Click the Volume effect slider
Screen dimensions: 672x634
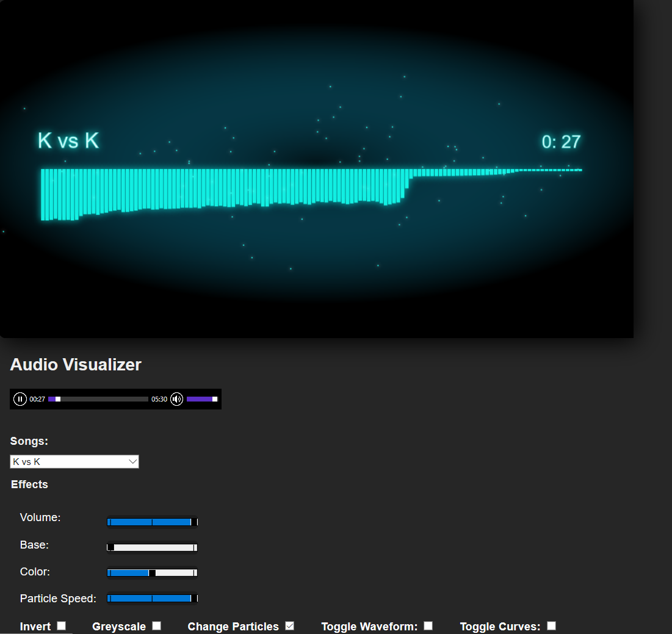click(152, 522)
